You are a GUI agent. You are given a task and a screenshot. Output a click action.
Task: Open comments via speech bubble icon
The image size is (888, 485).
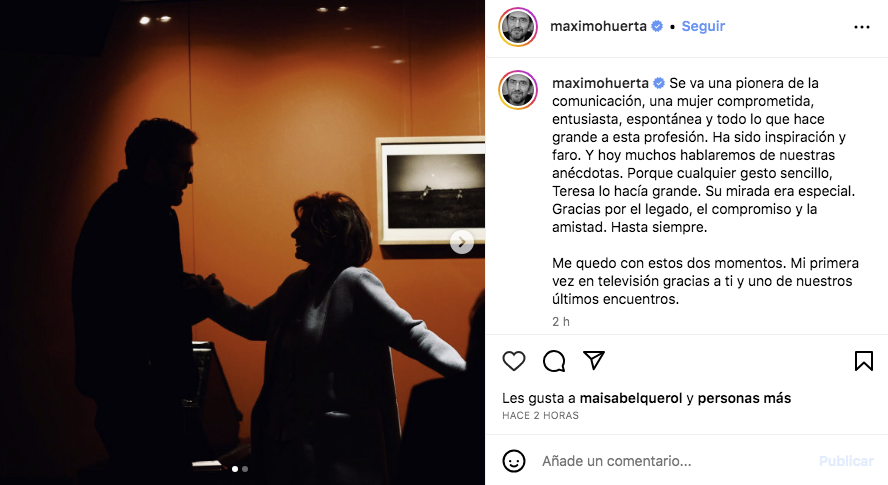(554, 361)
